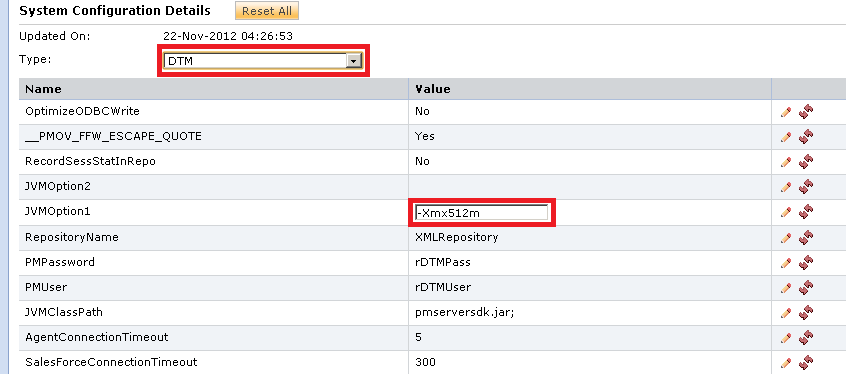Edit PMUser value via pencil icon
This screenshot has height=374, width=846.
[786, 288]
